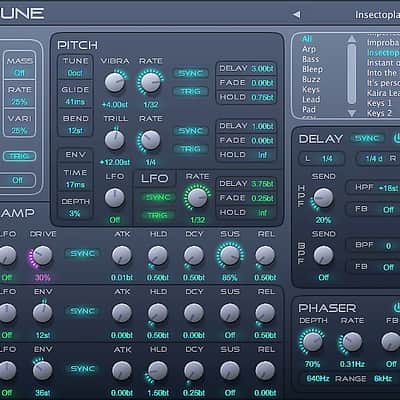Click the phaser range 6kHz value
Viewport: 400px width, 400px height.
(x=383, y=379)
